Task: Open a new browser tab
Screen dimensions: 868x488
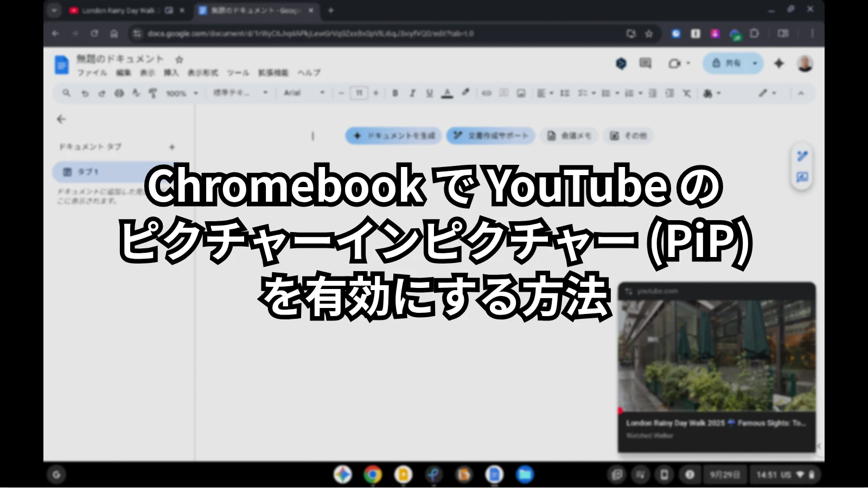Action: point(331,10)
